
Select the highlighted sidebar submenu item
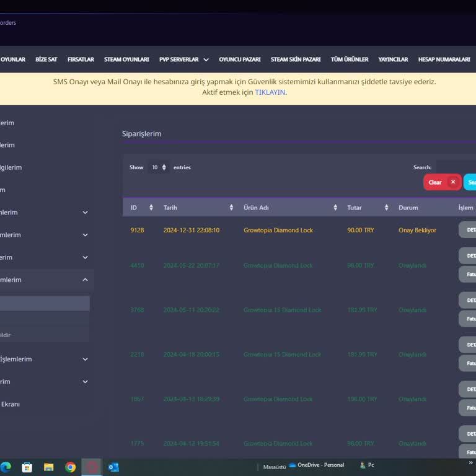click(x=45, y=303)
